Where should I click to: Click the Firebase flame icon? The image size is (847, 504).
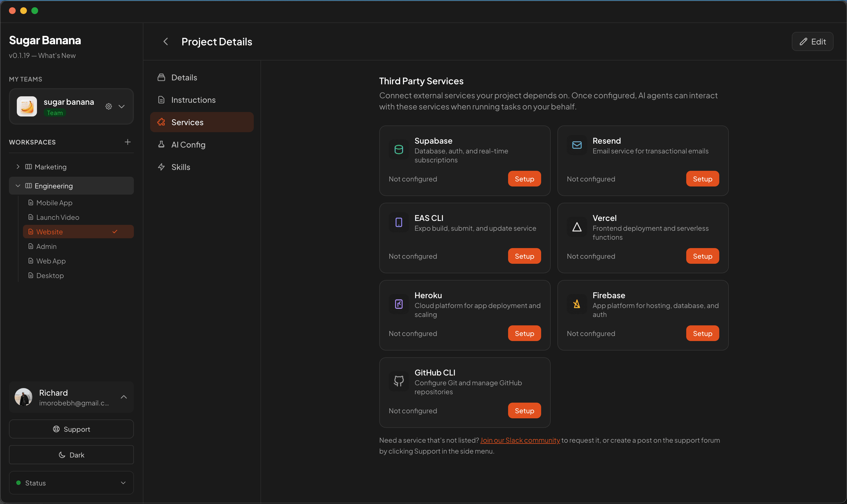577,304
